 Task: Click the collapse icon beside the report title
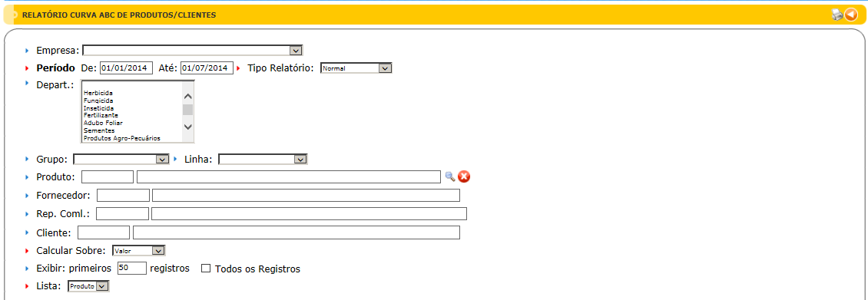pyautogui.click(x=13, y=15)
